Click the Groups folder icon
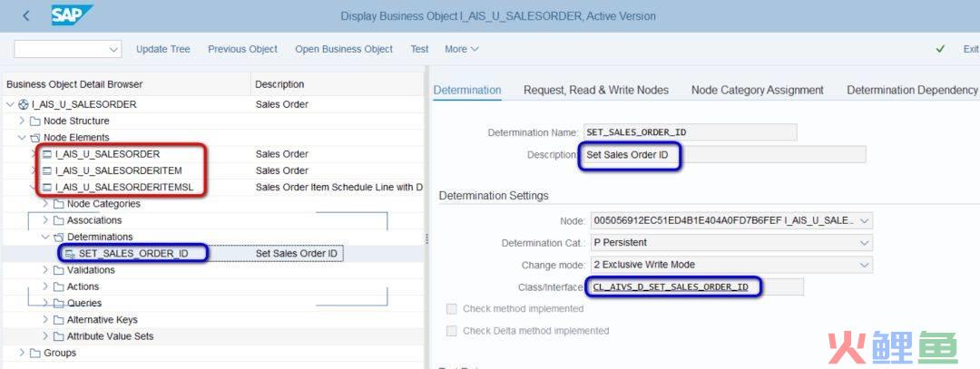Screen dimensions: 980x369 [35, 353]
